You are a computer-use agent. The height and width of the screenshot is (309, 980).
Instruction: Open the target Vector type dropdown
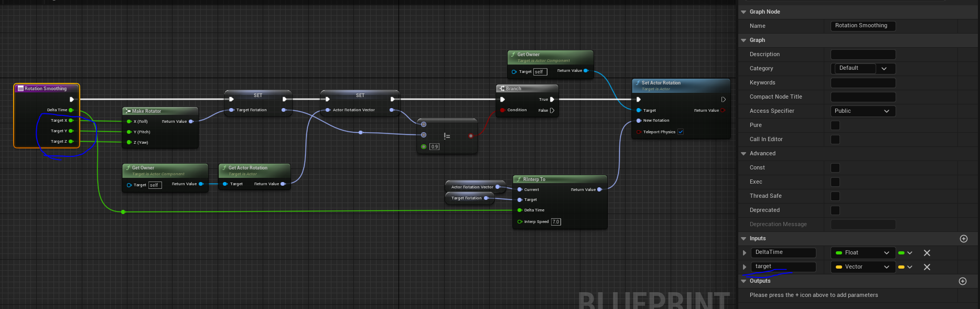(x=863, y=267)
